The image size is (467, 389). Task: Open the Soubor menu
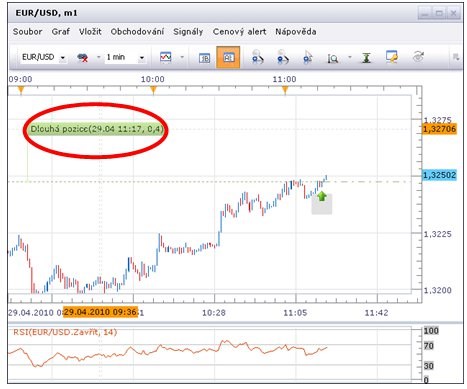(x=27, y=32)
